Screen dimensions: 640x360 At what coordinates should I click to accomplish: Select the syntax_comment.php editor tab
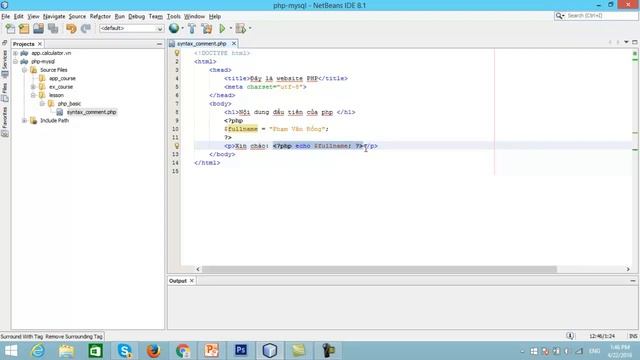(x=202, y=44)
